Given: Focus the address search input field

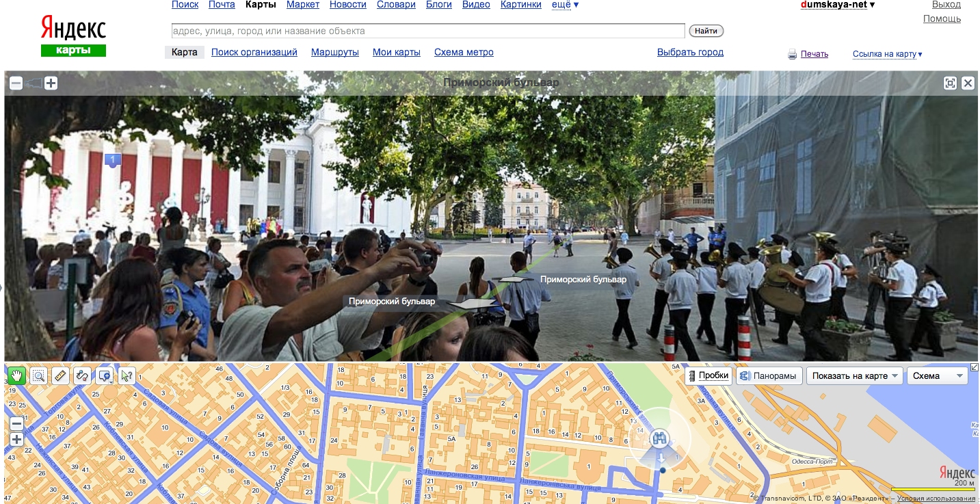Looking at the screenshot, I should pyautogui.click(x=427, y=31).
